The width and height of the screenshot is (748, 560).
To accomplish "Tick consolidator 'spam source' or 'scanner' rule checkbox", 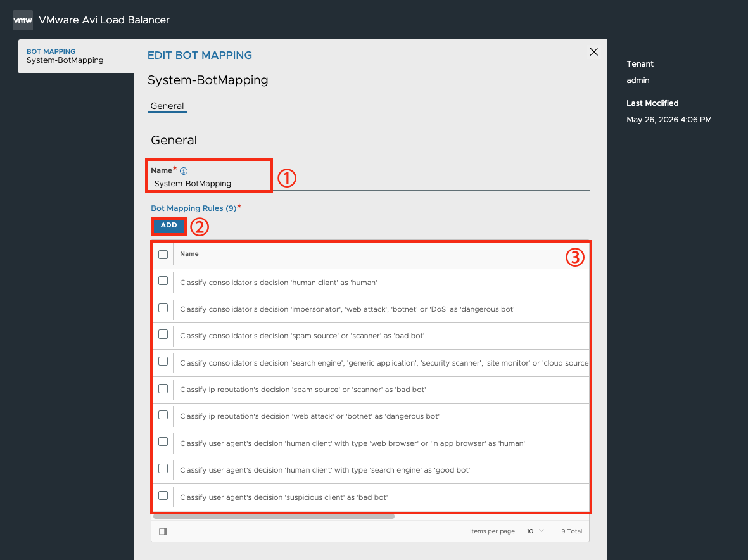I will point(163,334).
